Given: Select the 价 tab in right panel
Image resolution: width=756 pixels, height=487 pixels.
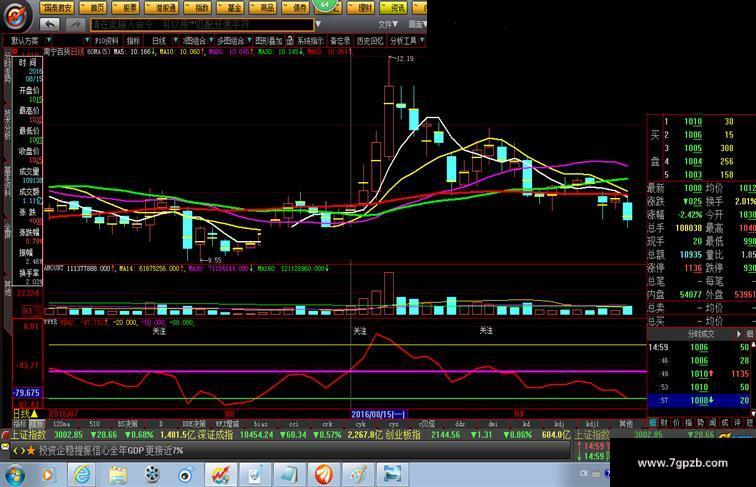Looking at the screenshot, I should (676, 422).
